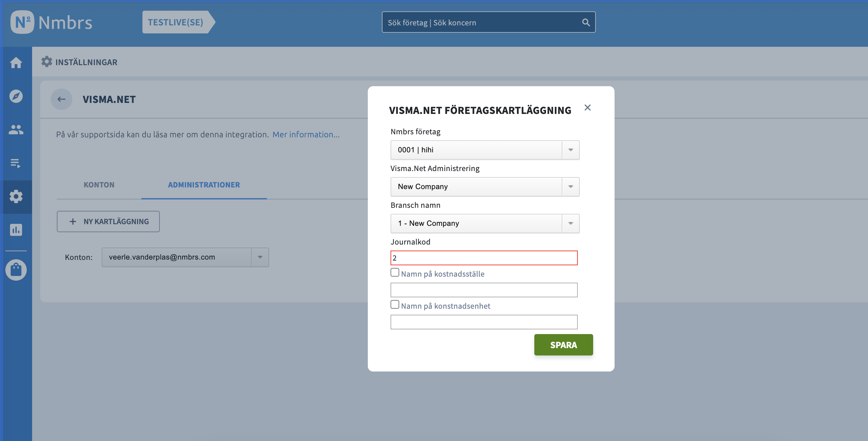The height and width of the screenshot is (441, 868).
Task: Expand the Visma.Net Administrering dropdown arrow
Action: click(570, 186)
